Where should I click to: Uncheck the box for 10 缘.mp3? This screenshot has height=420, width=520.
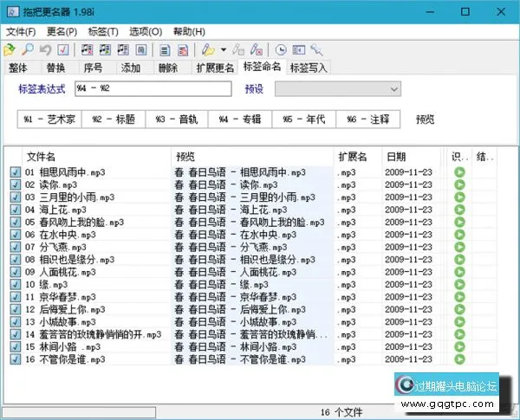point(16,284)
